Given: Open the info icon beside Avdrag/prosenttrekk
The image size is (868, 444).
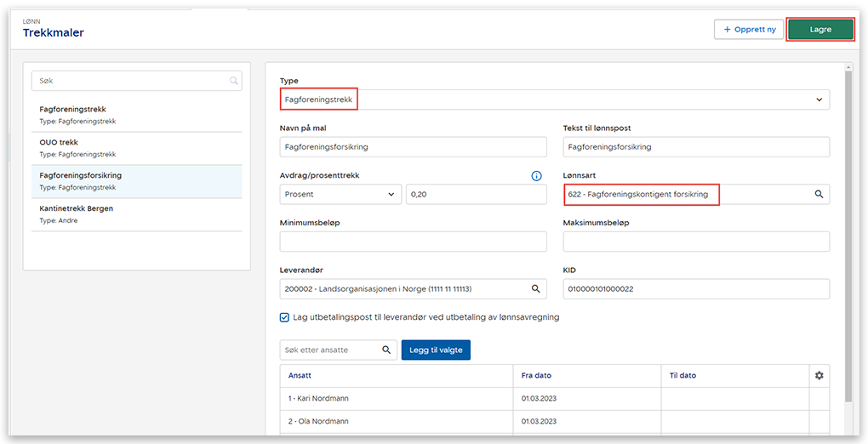Looking at the screenshot, I should (536, 176).
